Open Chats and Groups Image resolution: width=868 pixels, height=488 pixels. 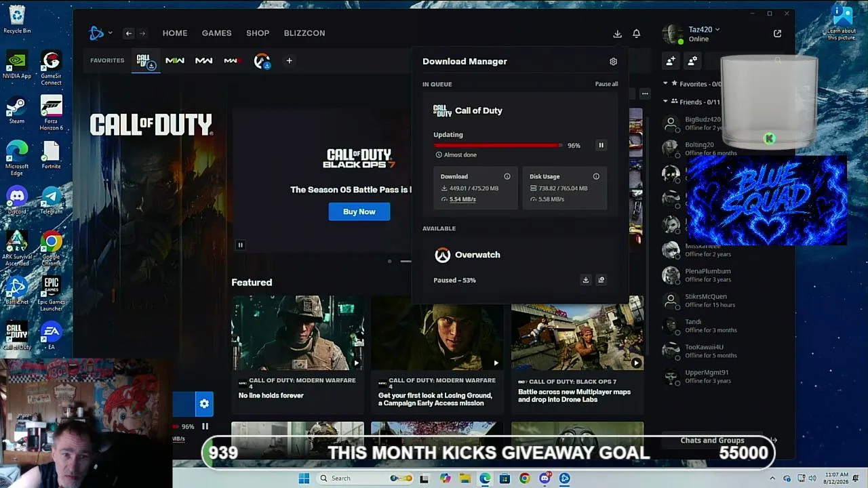[x=712, y=441]
